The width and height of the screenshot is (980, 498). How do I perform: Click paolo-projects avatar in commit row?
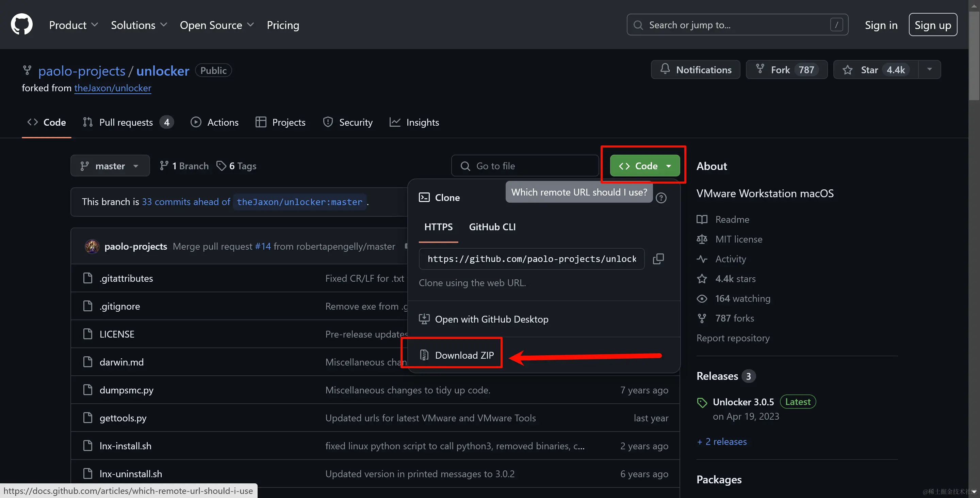coord(92,246)
